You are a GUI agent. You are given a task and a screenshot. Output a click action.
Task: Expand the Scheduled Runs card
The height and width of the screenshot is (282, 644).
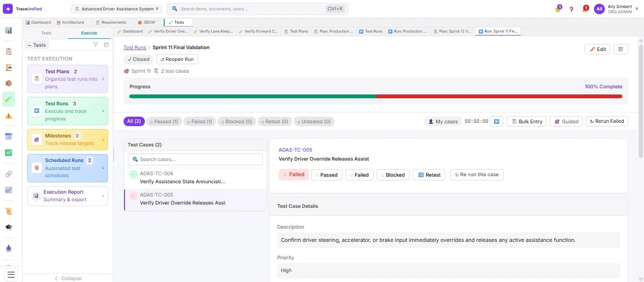pyautogui.click(x=67, y=168)
